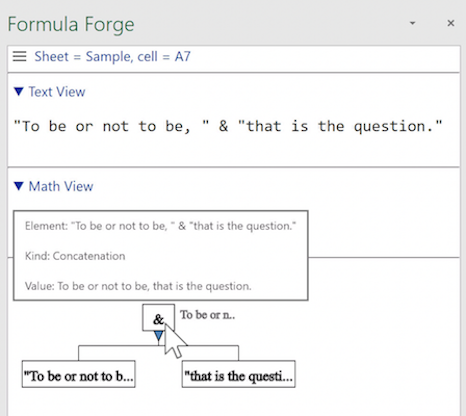
Task: Collapse the Math View section triangle
Action: tap(19, 186)
